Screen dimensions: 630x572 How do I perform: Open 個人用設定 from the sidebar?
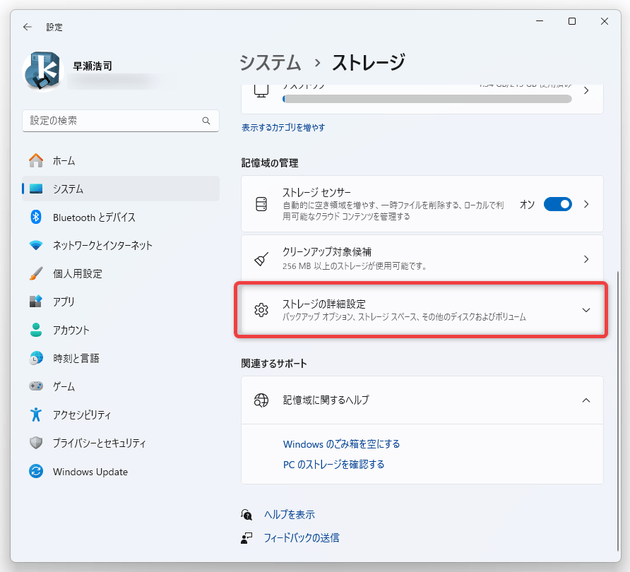77,273
